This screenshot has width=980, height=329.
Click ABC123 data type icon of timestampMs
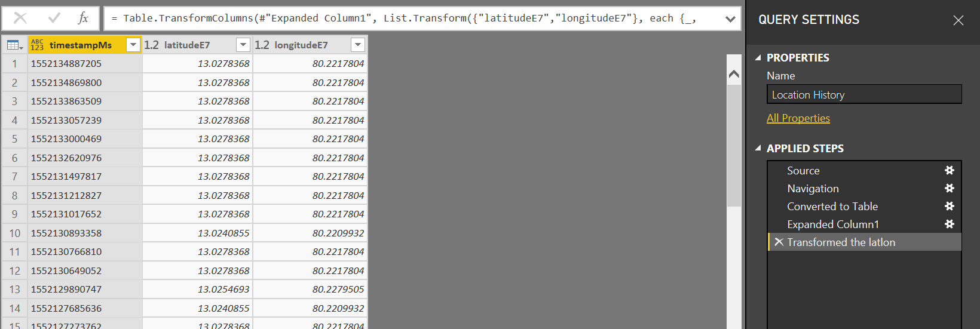[x=37, y=45]
